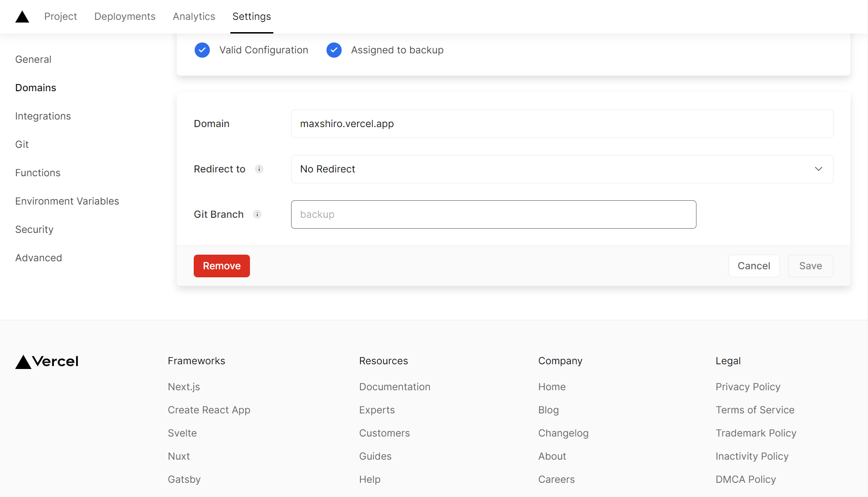Click the Vercel triangle logo in header
This screenshot has height=497, width=868.
tap(22, 17)
